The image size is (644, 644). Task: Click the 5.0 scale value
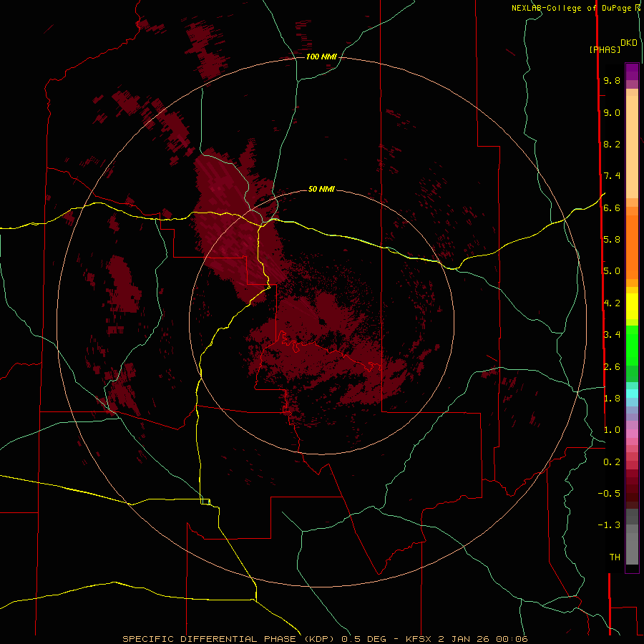click(612, 271)
